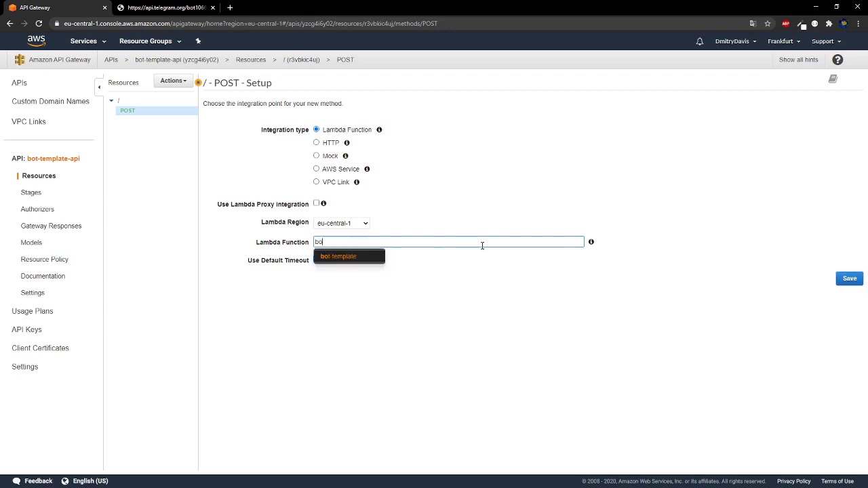Image resolution: width=868 pixels, height=488 pixels.
Task: Open Gateway Responses in the sidebar
Action: (51, 226)
